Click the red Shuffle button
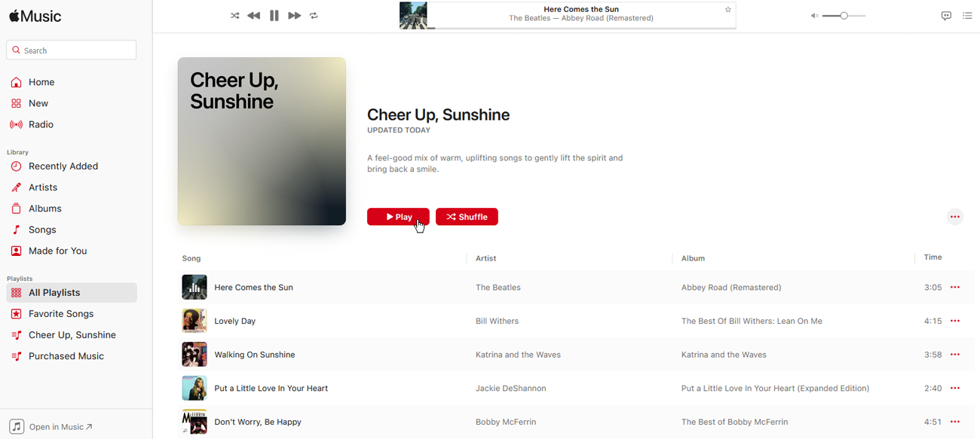Image resolution: width=980 pixels, height=439 pixels. (x=467, y=217)
